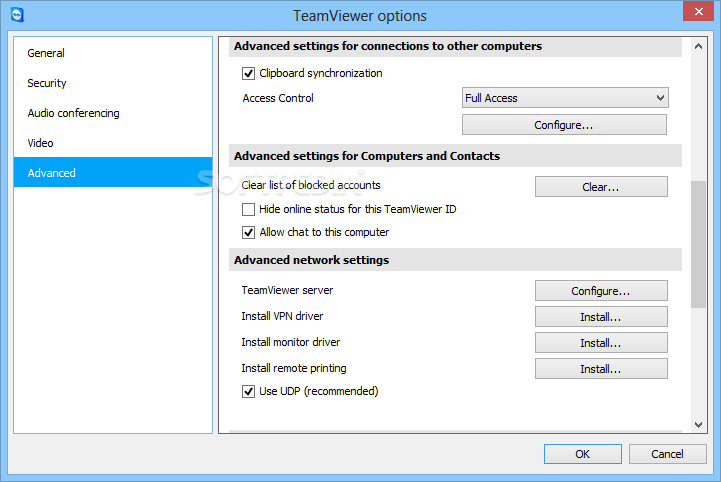Install remote printing
This screenshot has height=482, width=721.
pyautogui.click(x=600, y=369)
